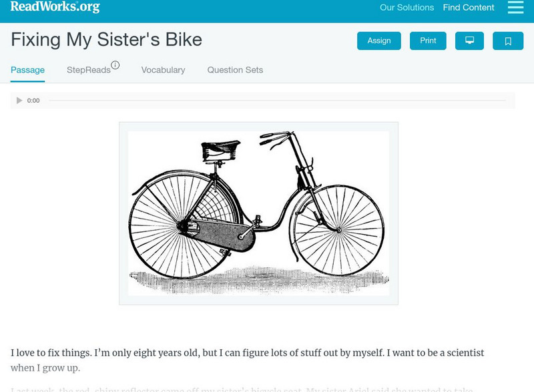
Task: Open the Question Sets tab
Action: [x=235, y=70]
